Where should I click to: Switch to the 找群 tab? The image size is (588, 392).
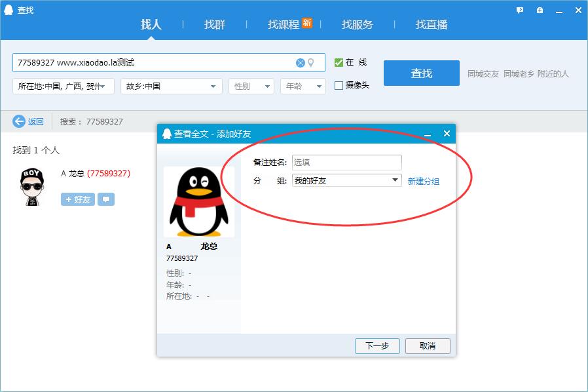click(x=215, y=24)
